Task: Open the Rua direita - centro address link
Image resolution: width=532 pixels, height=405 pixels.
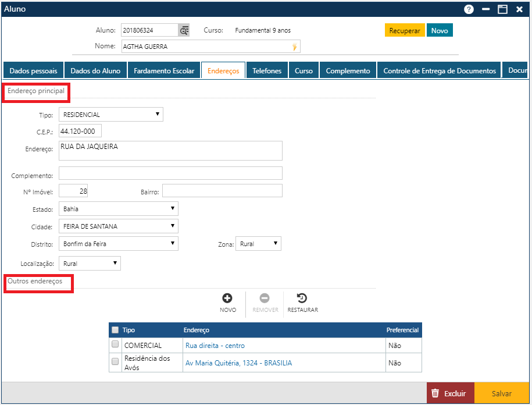Action: point(215,346)
